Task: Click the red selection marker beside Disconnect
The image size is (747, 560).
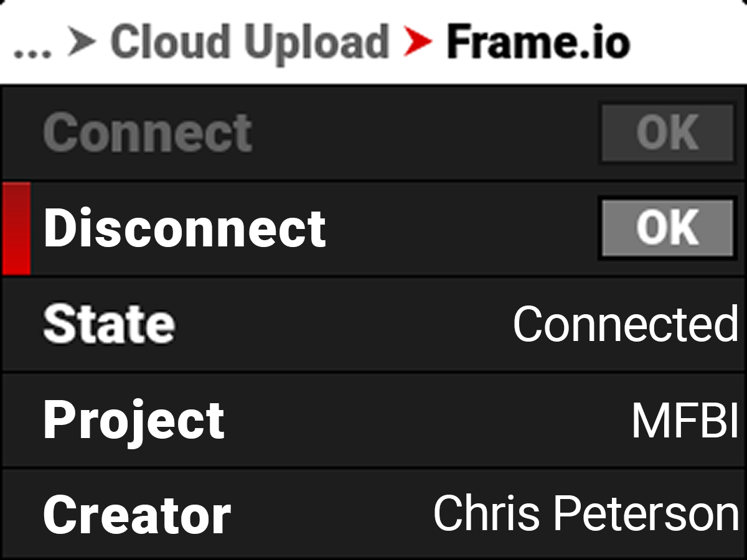Action: point(17,228)
